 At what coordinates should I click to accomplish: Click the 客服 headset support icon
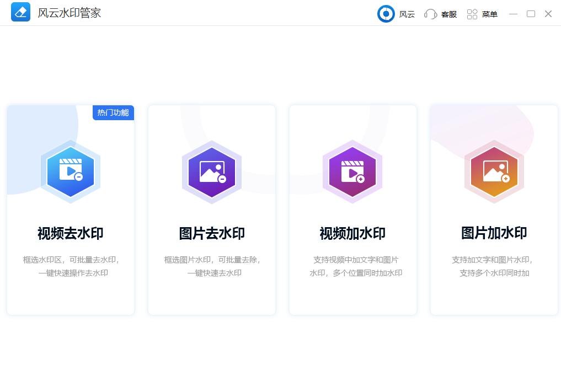coord(431,14)
